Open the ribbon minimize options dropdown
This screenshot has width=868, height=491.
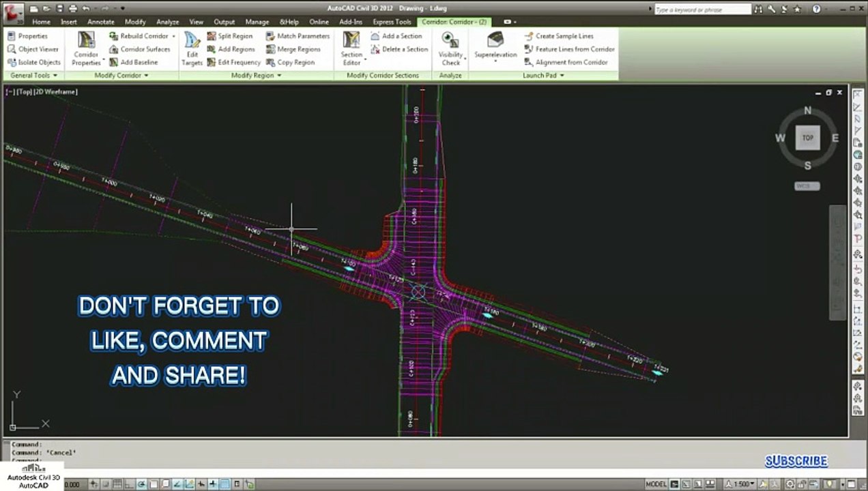tap(510, 22)
